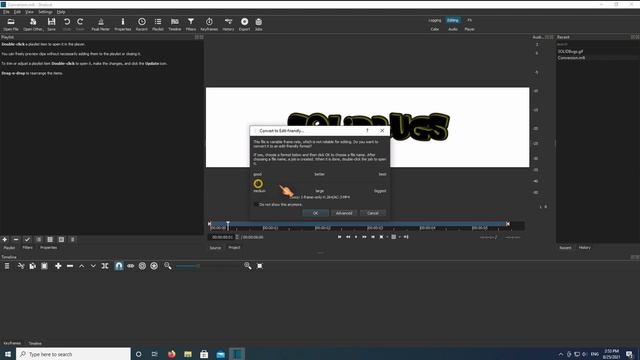Toggle Ripple All Tracks timeline button
Viewport: 640px width, 360px height.
coord(154,266)
